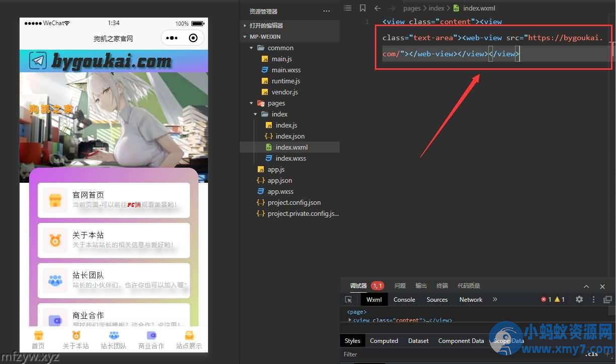The height and width of the screenshot is (364, 616).
Task: Open vendor.js in the explorer
Action: point(285,92)
